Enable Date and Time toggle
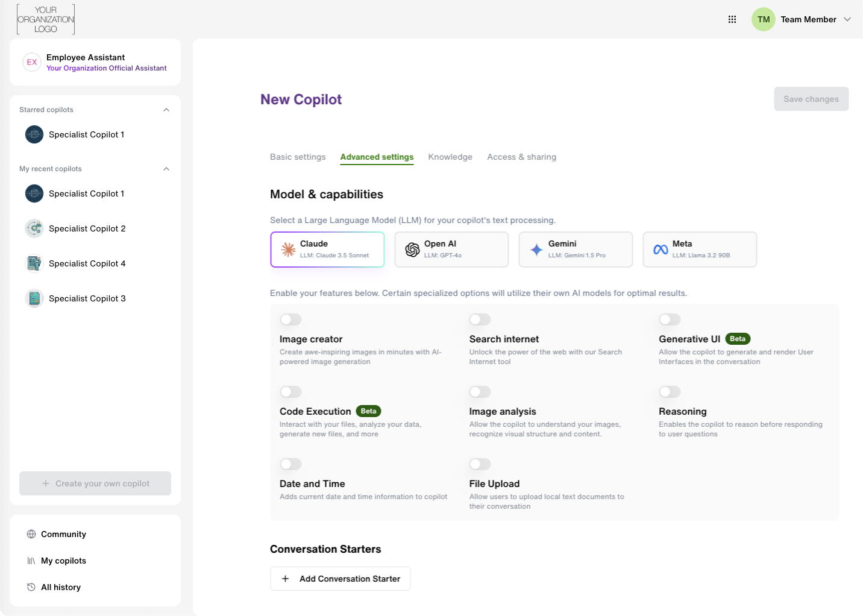This screenshot has height=616, width=863. tap(290, 464)
